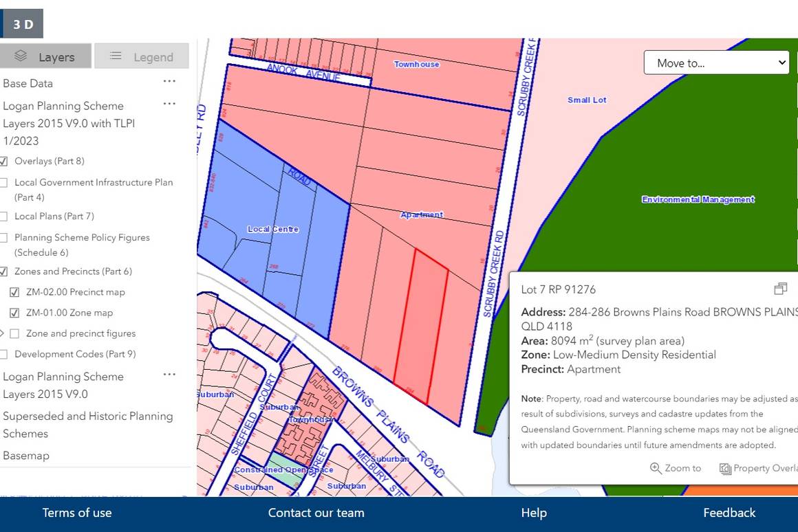Open options menu for Logan Planning Scheme Layers 2015 V9.0
The width and height of the screenshot is (798, 532).
coord(169,375)
